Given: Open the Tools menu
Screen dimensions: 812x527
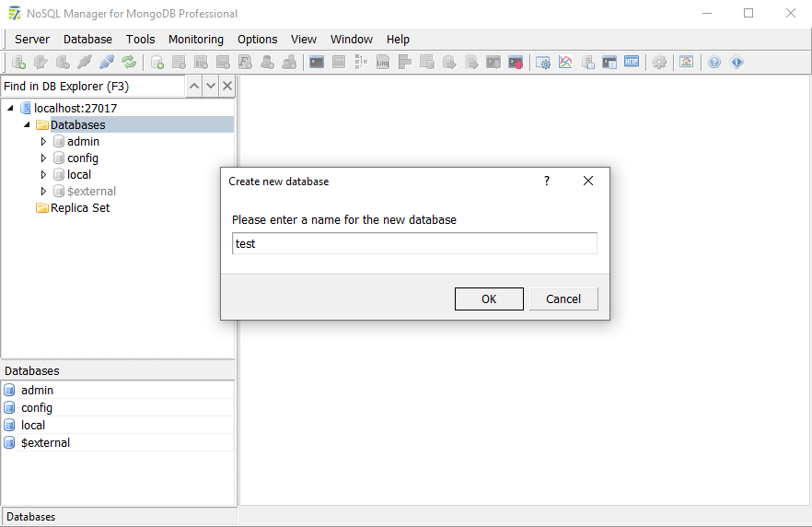Looking at the screenshot, I should pyautogui.click(x=141, y=40).
